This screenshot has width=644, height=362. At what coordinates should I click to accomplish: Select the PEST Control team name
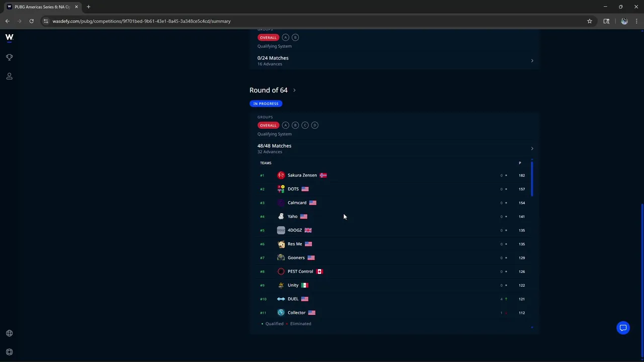[x=300, y=271]
